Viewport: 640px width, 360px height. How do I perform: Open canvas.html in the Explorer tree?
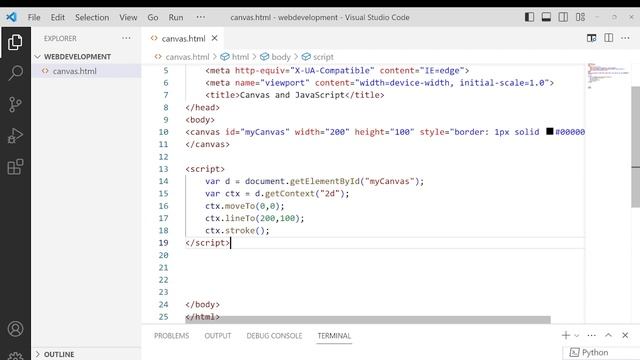point(75,71)
